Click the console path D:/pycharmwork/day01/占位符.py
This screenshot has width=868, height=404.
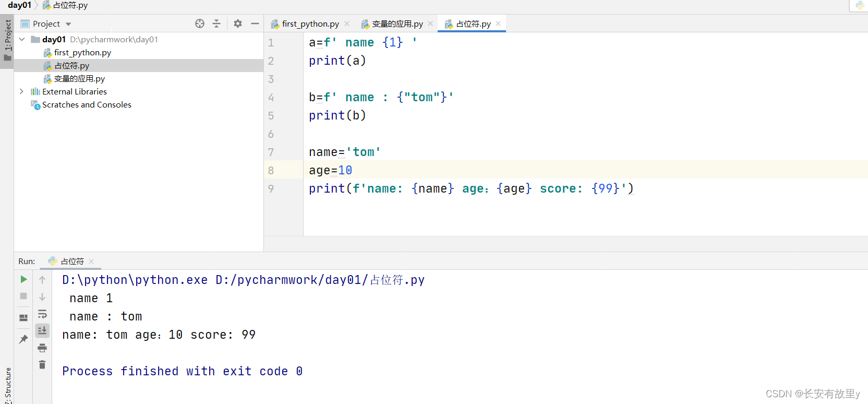pyautogui.click(x=320, y=280)
